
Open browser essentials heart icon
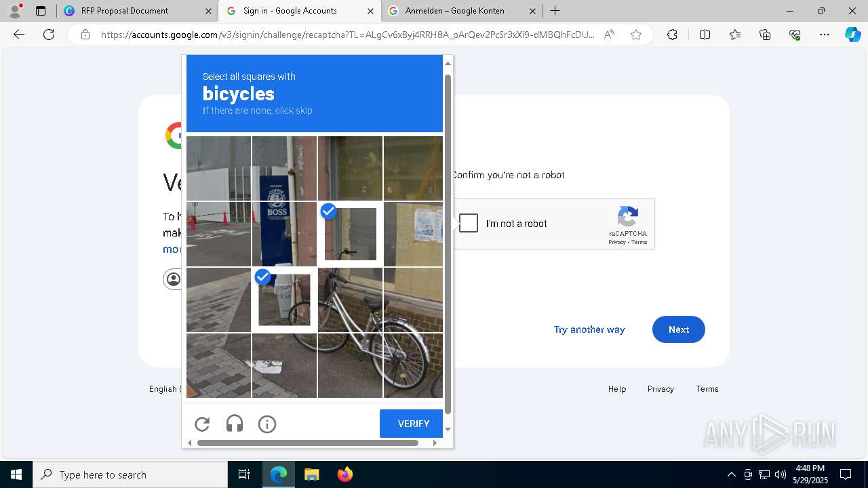click(795, 35)
